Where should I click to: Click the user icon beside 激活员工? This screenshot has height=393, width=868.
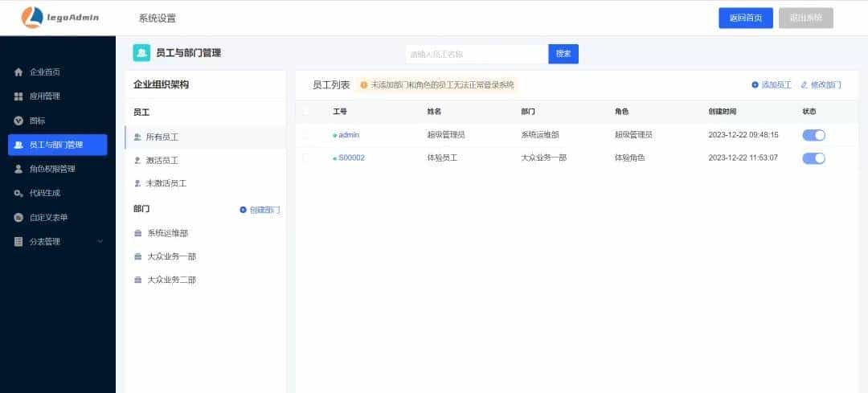137,160
